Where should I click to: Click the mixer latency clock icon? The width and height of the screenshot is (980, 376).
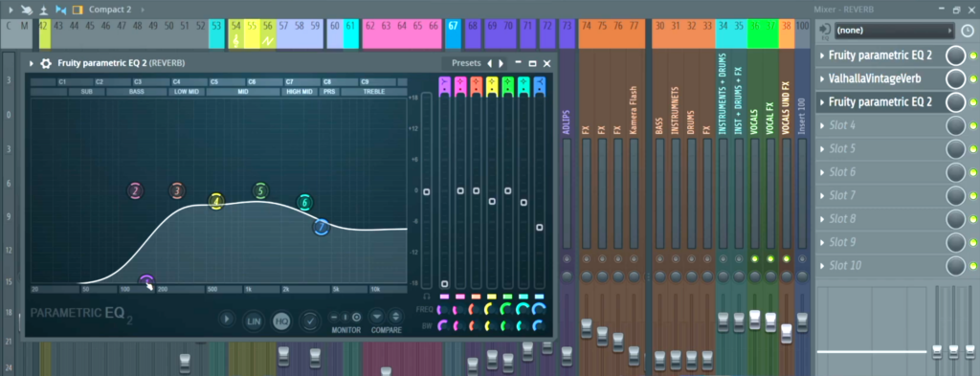(x=967, y=30)
